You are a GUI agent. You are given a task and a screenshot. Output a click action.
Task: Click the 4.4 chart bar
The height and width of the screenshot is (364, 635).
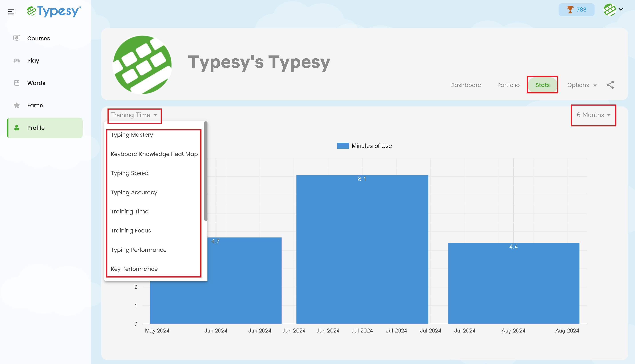513,283
